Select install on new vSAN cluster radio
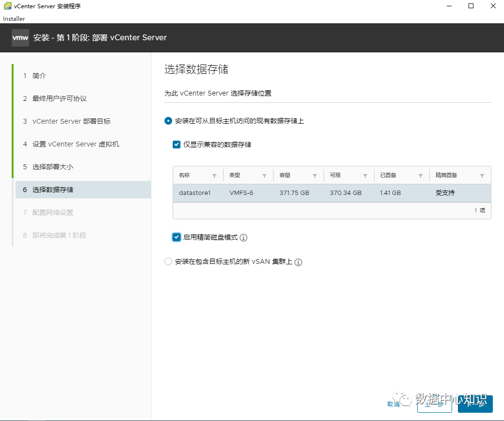Viewport: 504px width, 421px height. 168,261
